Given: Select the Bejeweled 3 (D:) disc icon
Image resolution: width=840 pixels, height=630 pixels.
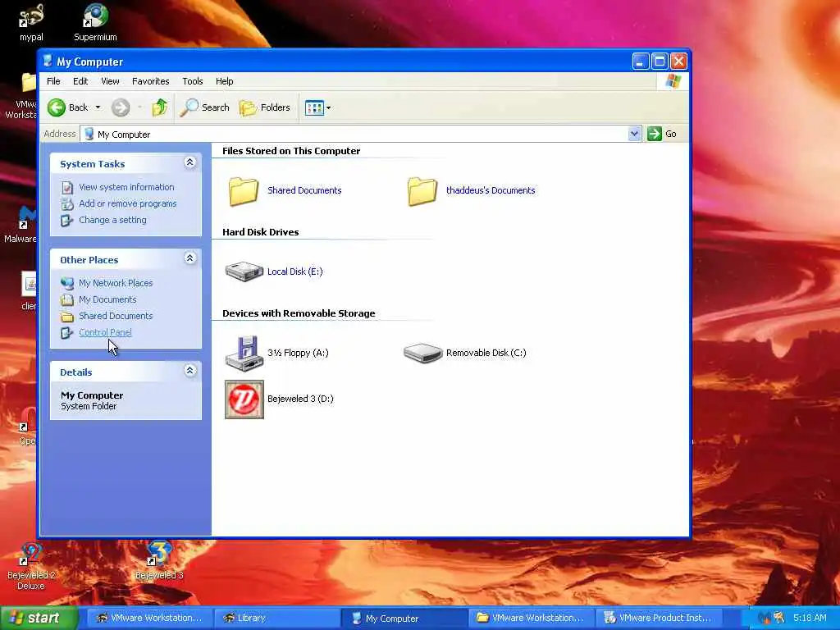Looking at the screenshot, I should [x=244, y=399].
